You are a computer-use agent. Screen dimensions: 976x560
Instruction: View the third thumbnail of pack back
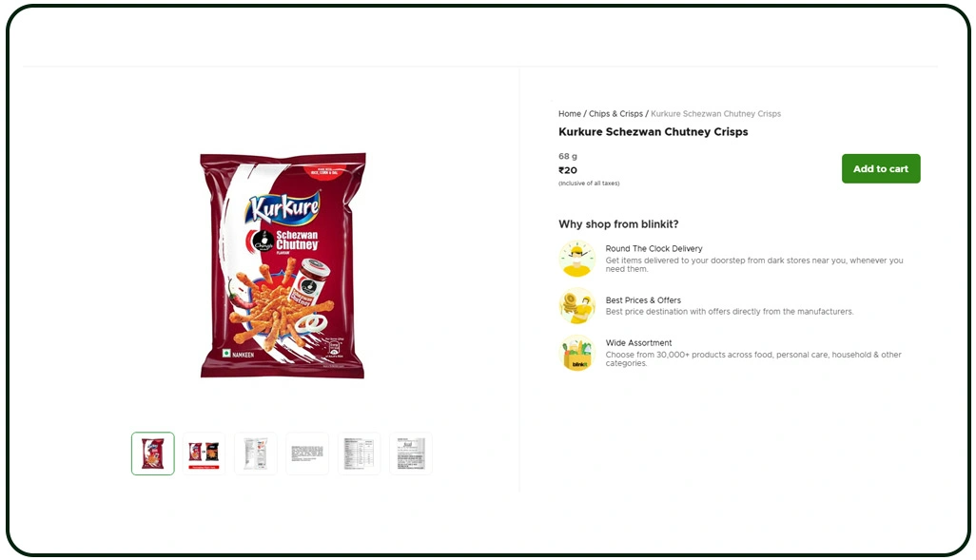coord(256,454)
